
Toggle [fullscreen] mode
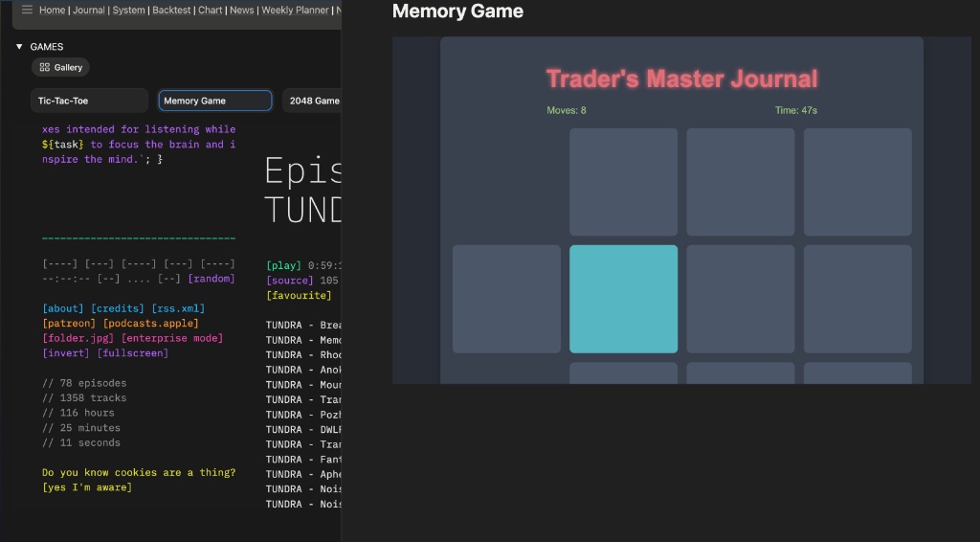click(132, 353)
